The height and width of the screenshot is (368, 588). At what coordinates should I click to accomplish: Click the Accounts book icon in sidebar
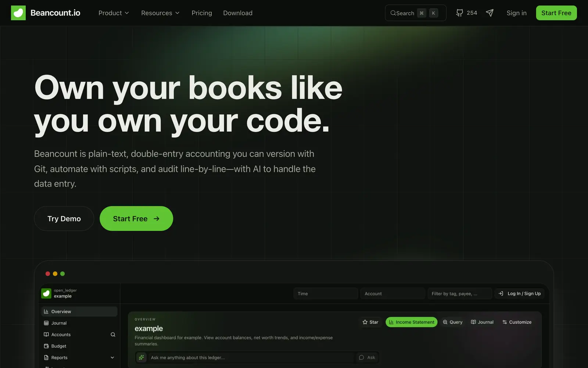pyautogui.click(x=46, y=335)
